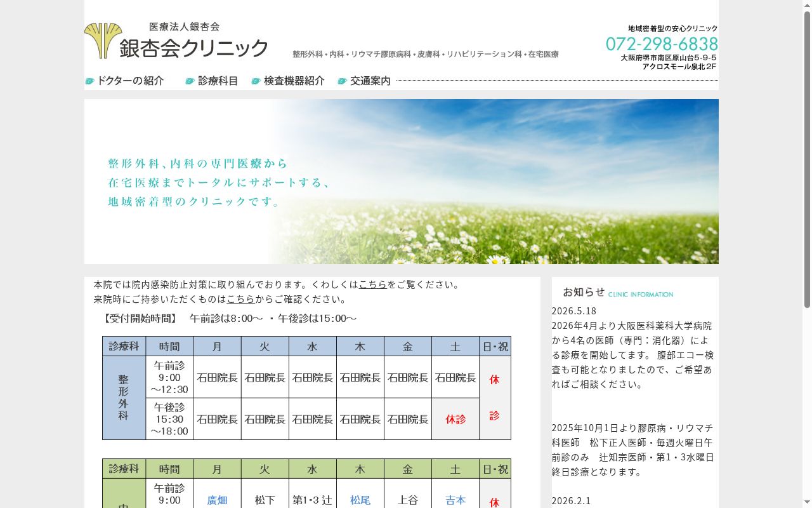Follow the こちら link about items to bring
This screenshot has width=812, height=508.
[x=241, y=299]
